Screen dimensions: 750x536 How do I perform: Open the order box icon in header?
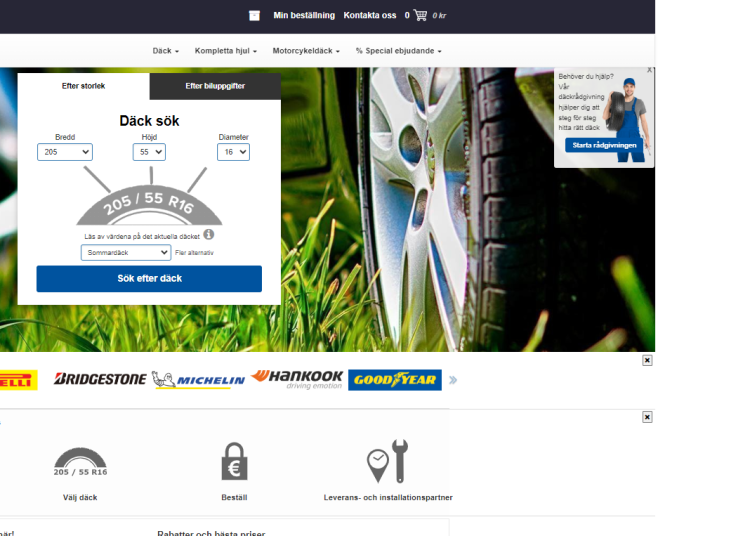pyautogui.click(x=254, y=16)
